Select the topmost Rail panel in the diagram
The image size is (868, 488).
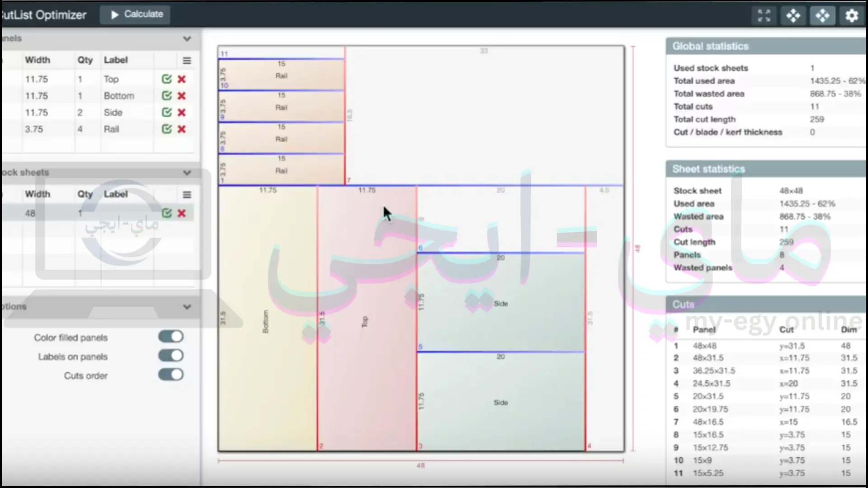click(282, 75)
